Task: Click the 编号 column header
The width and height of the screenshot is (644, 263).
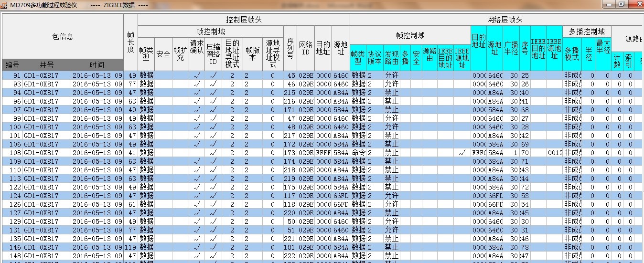Action: click(x=12, y=65)
